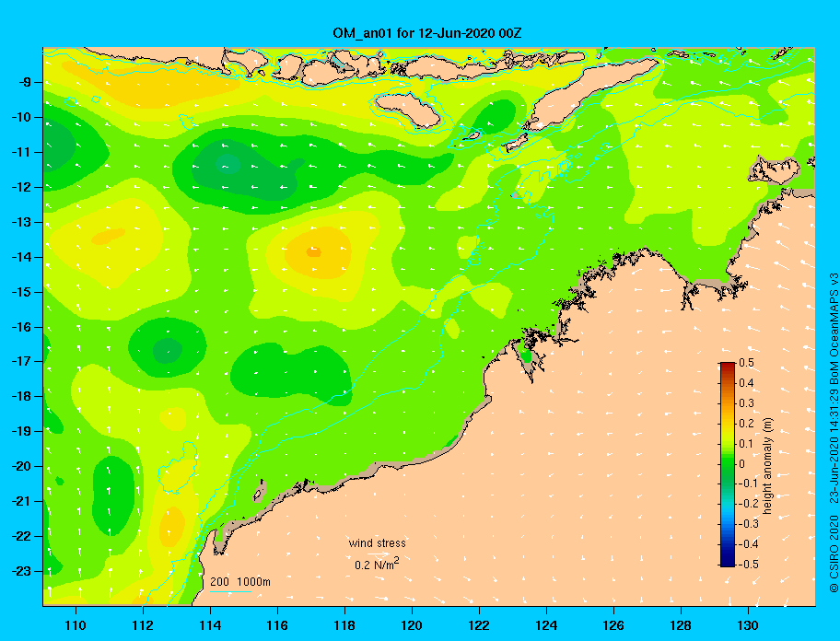Click the dark blue bottom of color bar

click(x=728, y=561)
